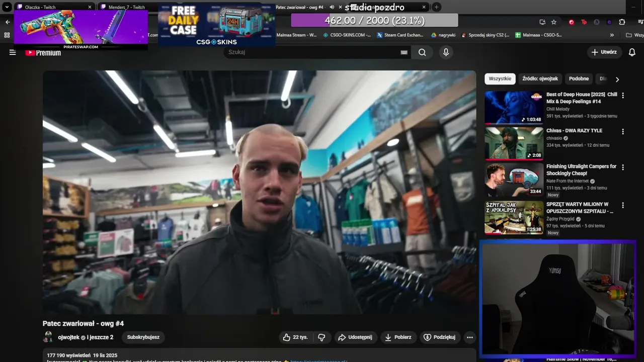Viewport: 644px width, 362px height.
Task: Toggle the Subskrybujesz subscription button
Action: (x=143, y=337)
